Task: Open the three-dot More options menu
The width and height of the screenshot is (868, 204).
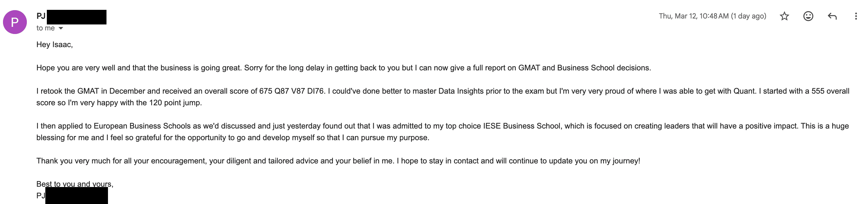Action: 856,16
